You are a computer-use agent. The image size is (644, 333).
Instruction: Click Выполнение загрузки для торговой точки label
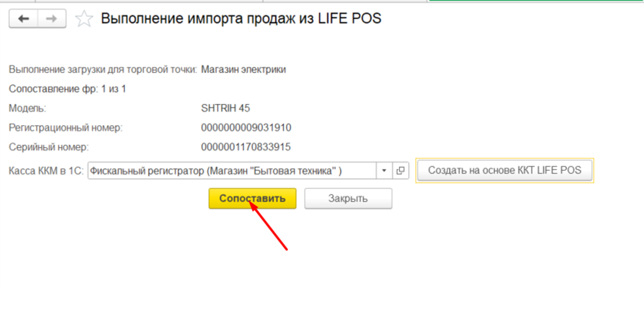coord(104,69)
